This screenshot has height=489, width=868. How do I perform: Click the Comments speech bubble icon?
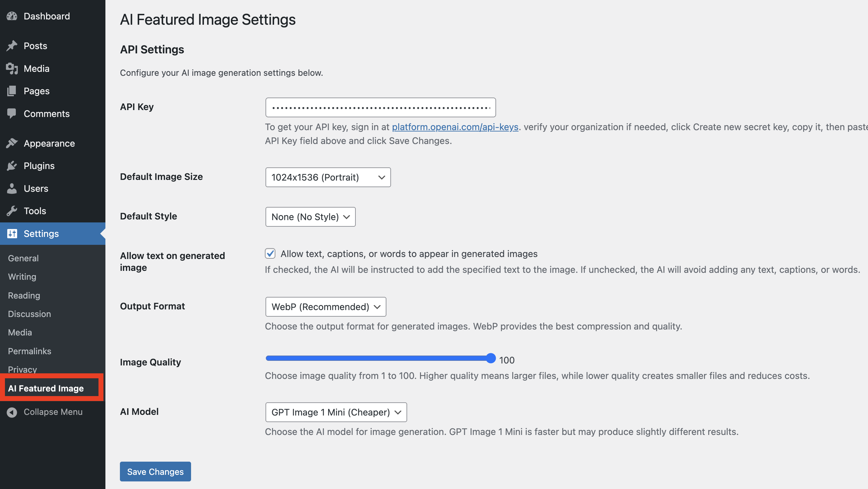(x=12, y=114)
